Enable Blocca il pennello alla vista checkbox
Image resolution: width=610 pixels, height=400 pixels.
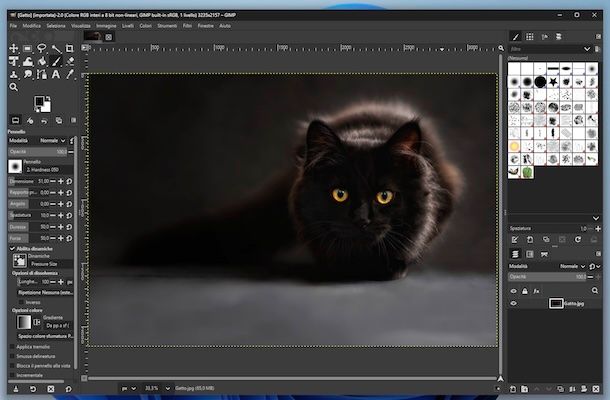[x=12, y=366]
